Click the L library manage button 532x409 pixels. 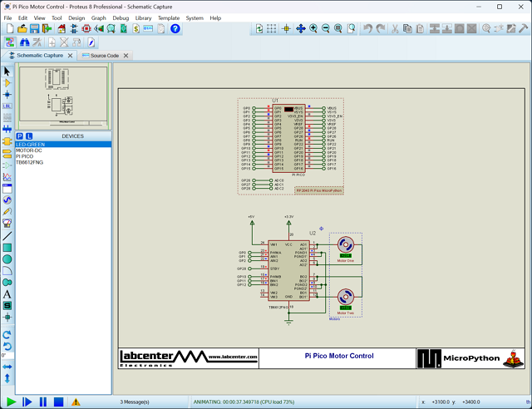(29, 136)
